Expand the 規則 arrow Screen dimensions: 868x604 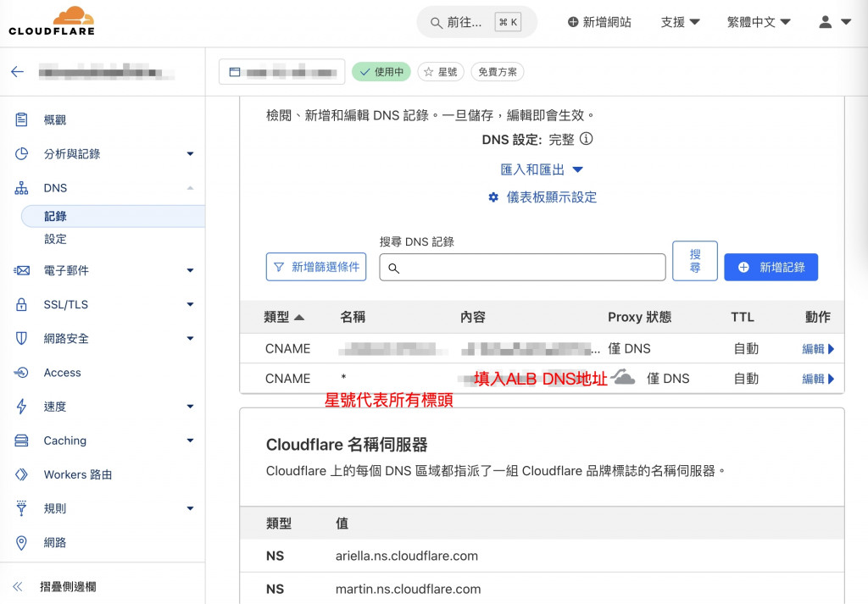point(190,508)
